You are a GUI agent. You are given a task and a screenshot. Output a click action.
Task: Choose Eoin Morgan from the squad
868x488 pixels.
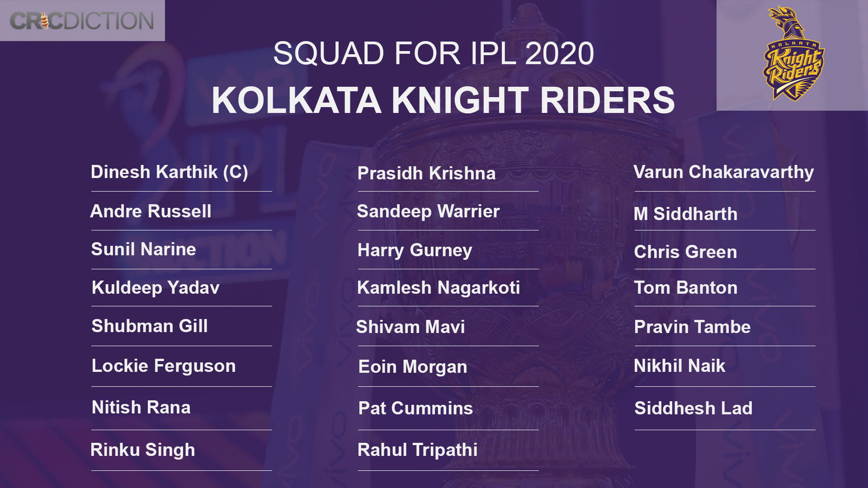coord(413,367)
